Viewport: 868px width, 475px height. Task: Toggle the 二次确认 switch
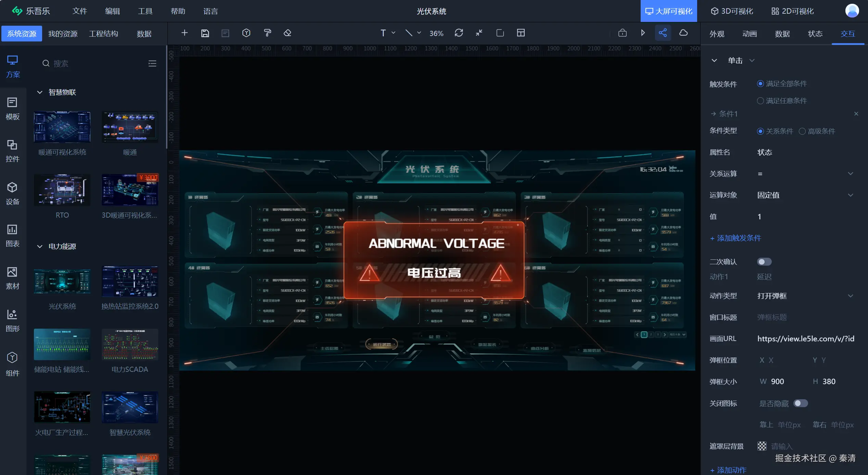click(x=764, y=262)
